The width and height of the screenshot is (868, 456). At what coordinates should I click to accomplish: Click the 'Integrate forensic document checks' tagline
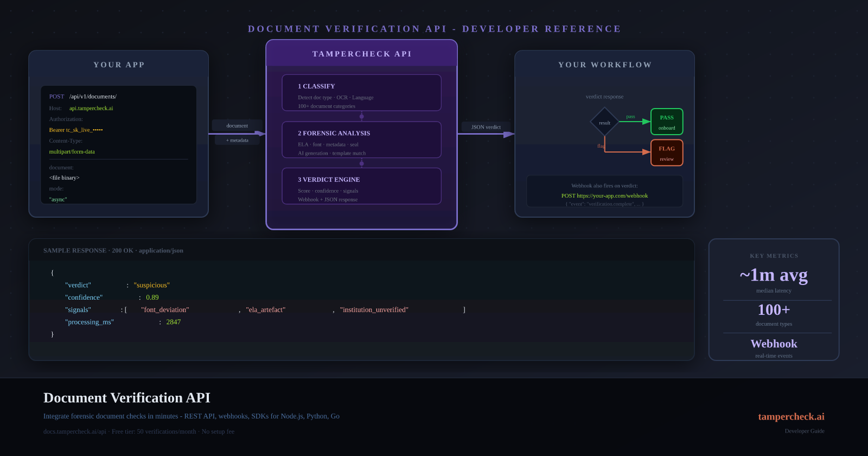pyautogui.click(x=192, y=416)
